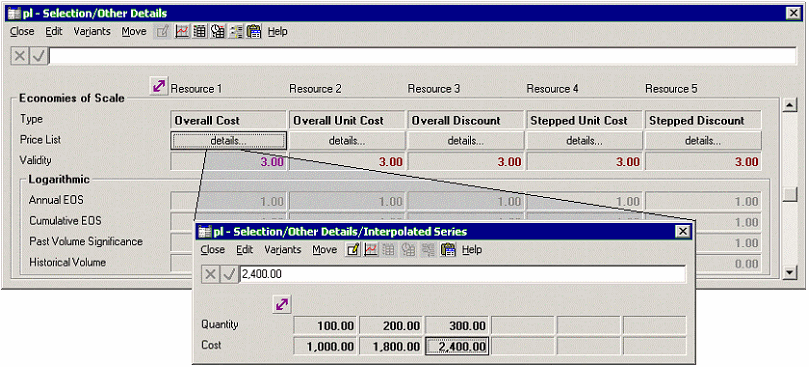Screen dimensions: 809x367
Task: Click the table grid icon in main toolbar
Action: 200,31
